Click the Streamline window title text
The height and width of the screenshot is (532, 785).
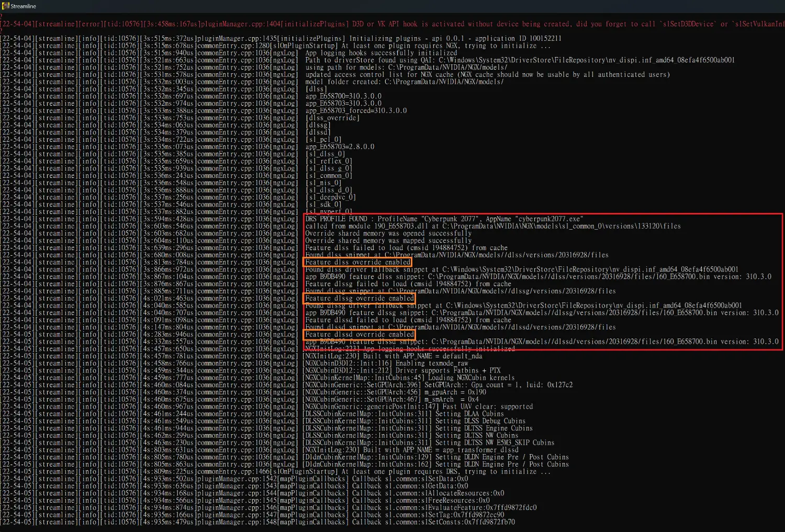pyautogui.click(x=24, y=6)
